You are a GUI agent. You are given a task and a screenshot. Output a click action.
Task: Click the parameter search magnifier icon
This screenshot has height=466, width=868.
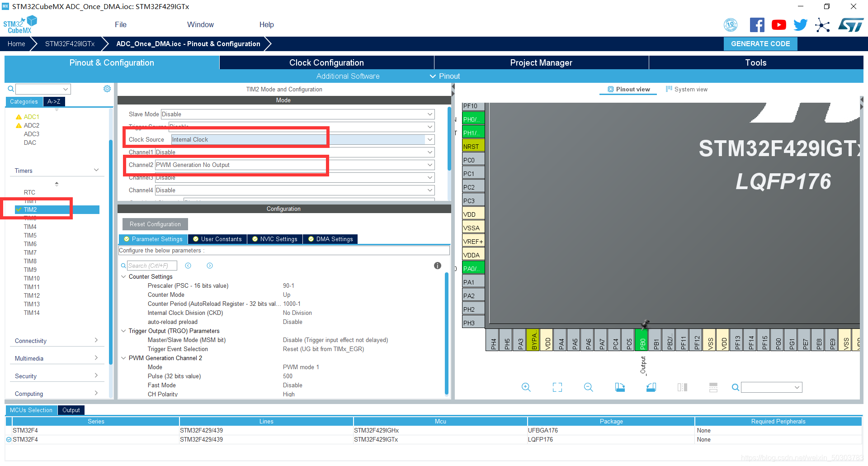click(123, 266)
